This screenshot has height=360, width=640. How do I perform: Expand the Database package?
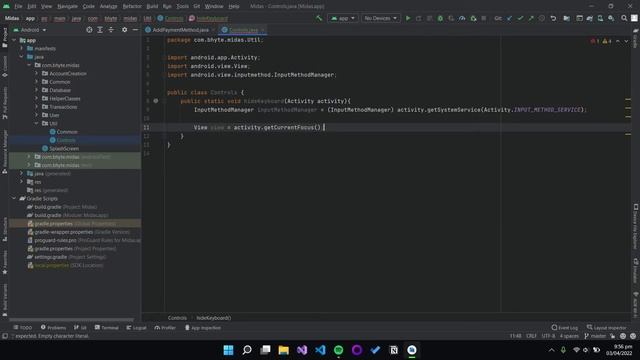(36, 90)
